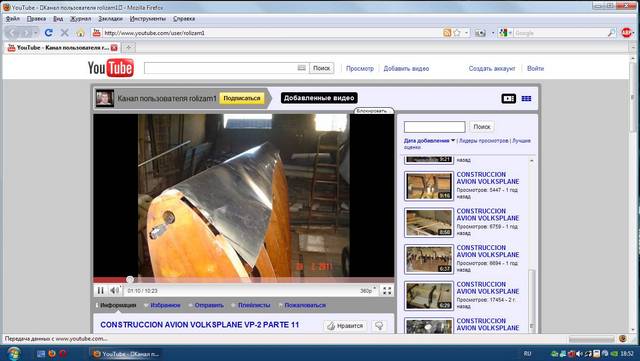Image resolution: width=640 pixels, height=361 pixels.
Task: Switch channel to player view icon
Action: pyautogui.click(x=509, y=98)
